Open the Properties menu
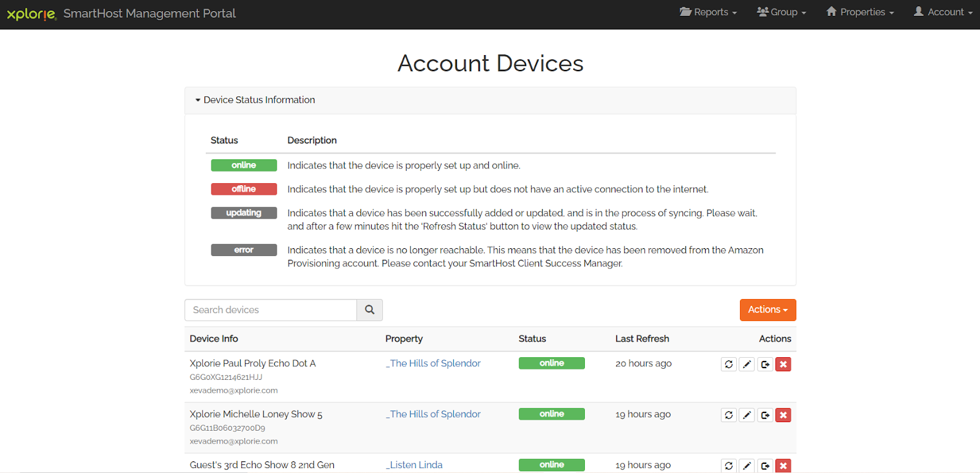Viewport: 980px width, 473px height. 860,12
